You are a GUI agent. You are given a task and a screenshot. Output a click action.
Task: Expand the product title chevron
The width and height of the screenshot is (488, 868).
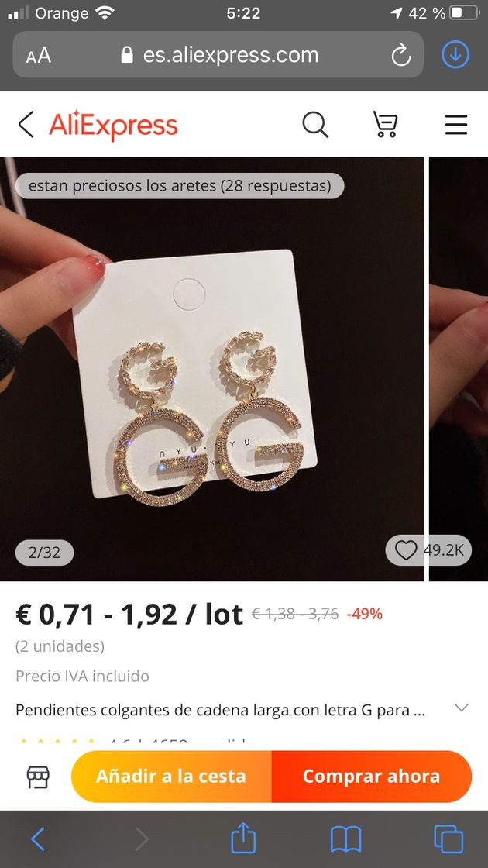(x=461, y=708)
